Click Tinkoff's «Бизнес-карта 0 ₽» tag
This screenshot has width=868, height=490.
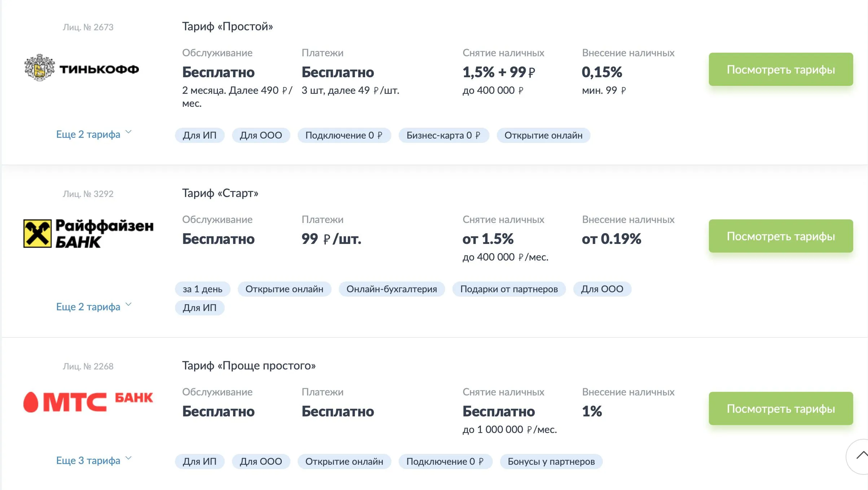443,135
